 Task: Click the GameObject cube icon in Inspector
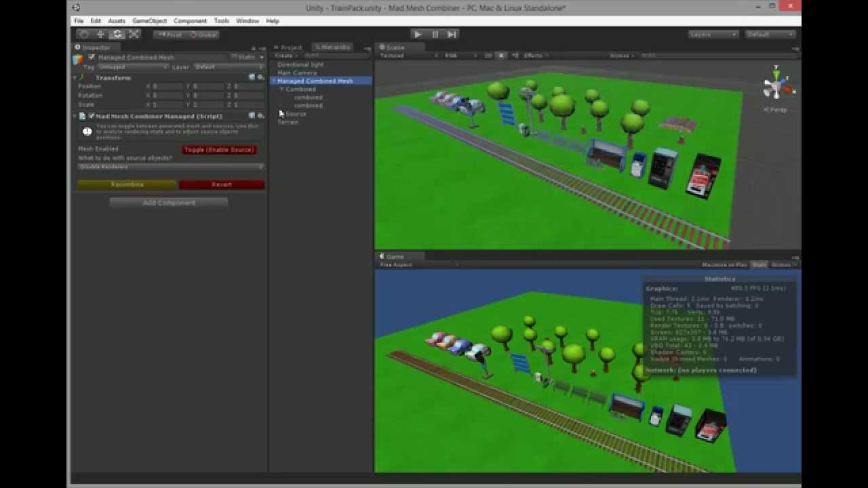[79, 60]
